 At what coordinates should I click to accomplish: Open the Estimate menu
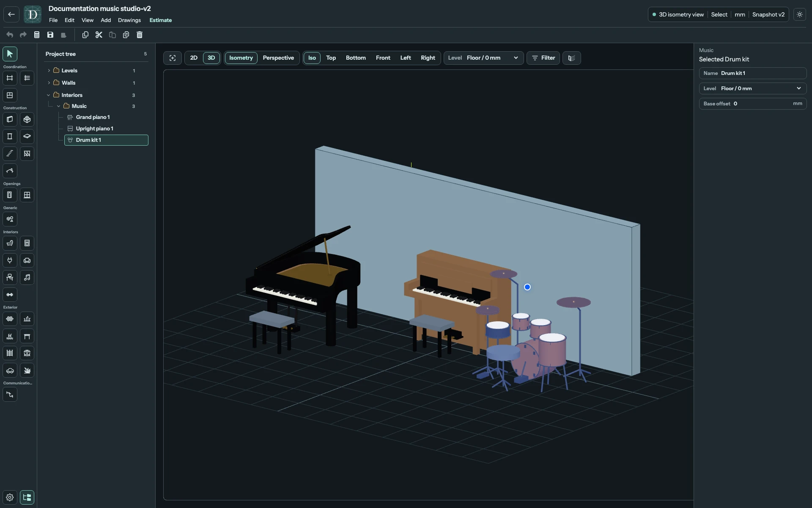pos(161,20)
